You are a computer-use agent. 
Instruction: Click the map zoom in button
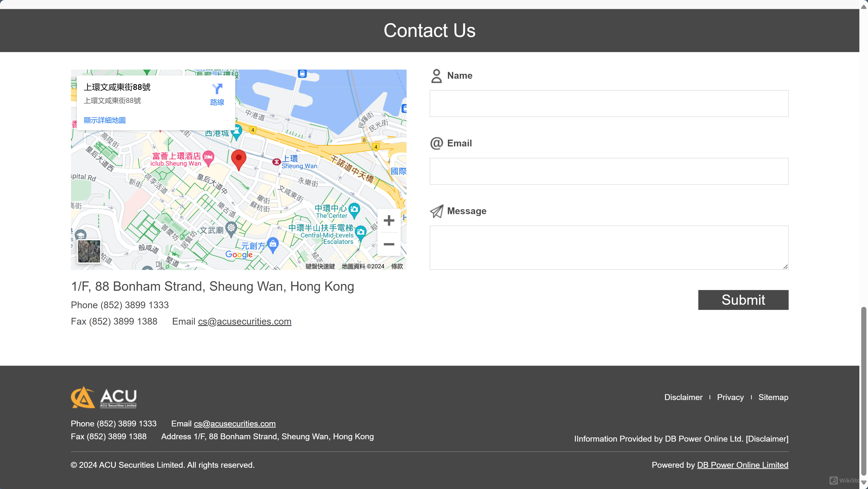[389, 220]
